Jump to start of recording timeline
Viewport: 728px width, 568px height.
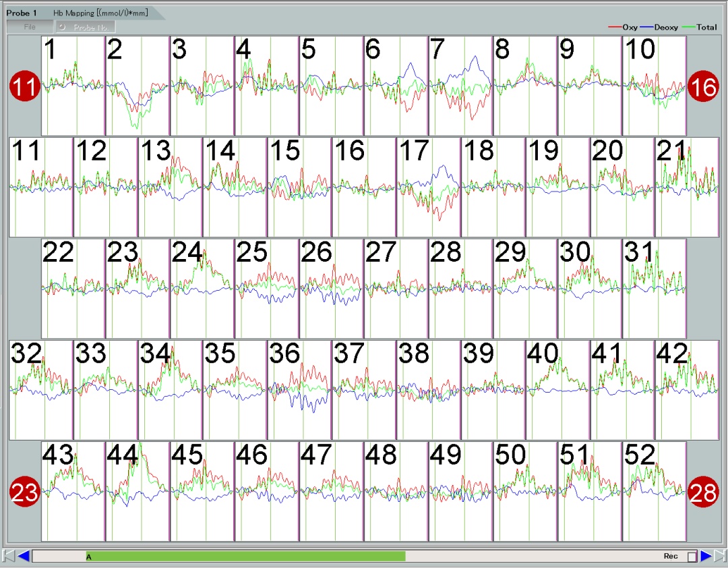pos(9,556)
